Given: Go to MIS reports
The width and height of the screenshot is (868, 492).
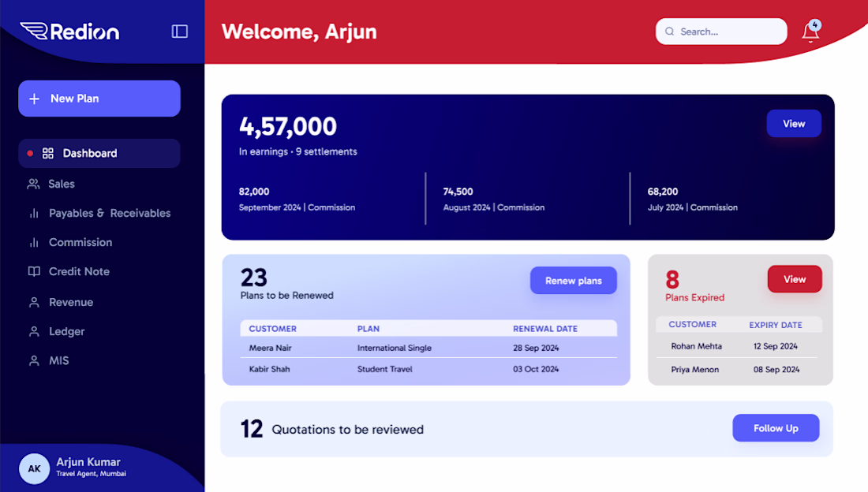Looking at the screenshot, I should pyautogui.click(x=58, y=361).
